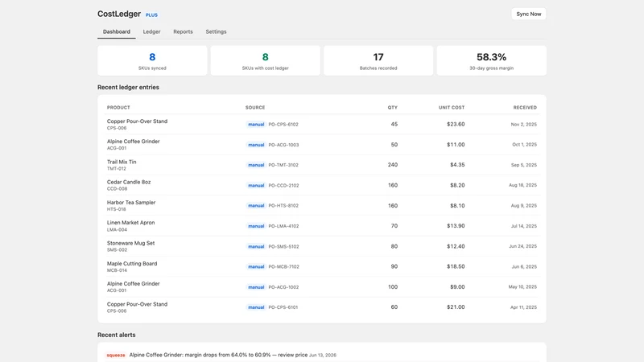The image size is (644, 362).
Task: Click the PO-ACG-1002 source reference
Action: (x=283, y=287)
